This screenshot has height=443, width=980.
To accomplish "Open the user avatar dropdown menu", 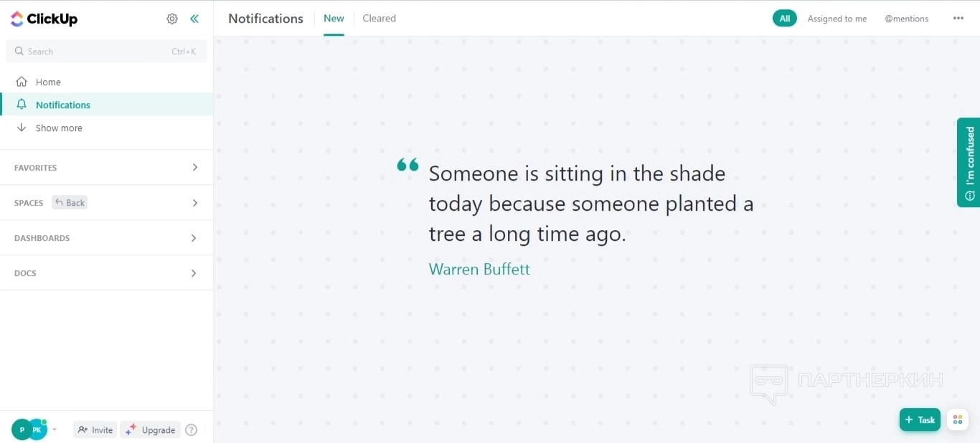I will point(55,430).
